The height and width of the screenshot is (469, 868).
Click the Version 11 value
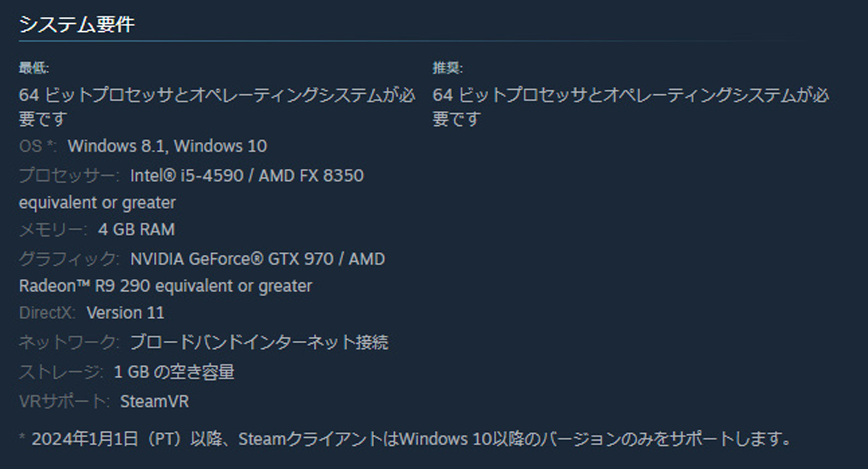[x=125, y=313]
